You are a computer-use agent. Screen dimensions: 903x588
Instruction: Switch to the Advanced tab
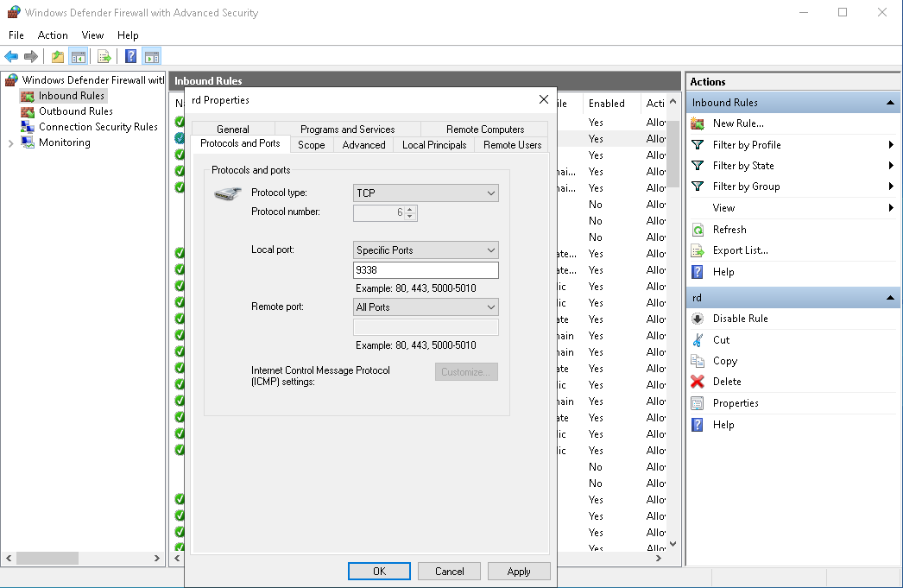coord(364,144)
